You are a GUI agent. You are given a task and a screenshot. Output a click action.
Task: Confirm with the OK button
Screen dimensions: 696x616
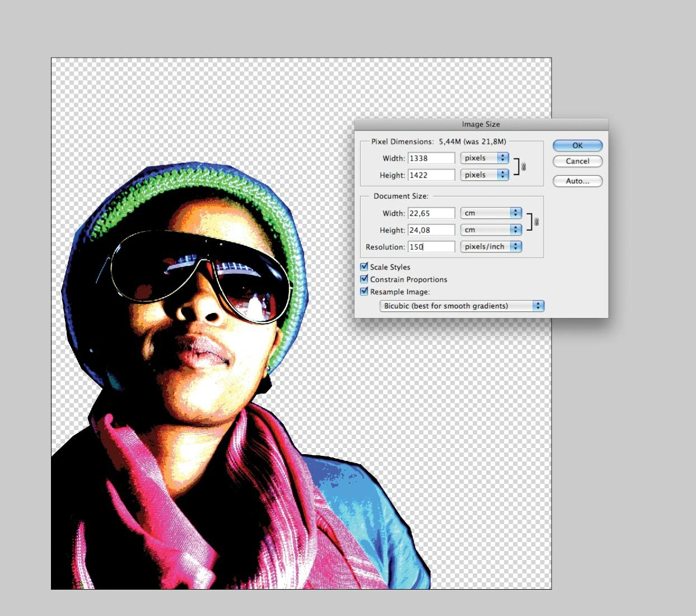[x=577, y=145]
